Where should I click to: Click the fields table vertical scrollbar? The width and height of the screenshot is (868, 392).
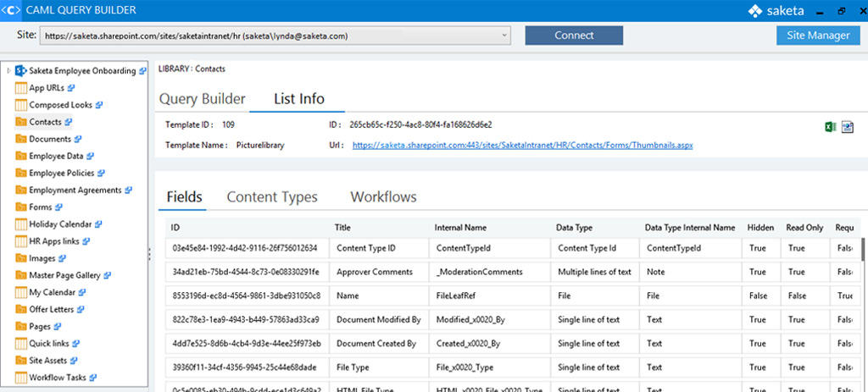(862, 249)
